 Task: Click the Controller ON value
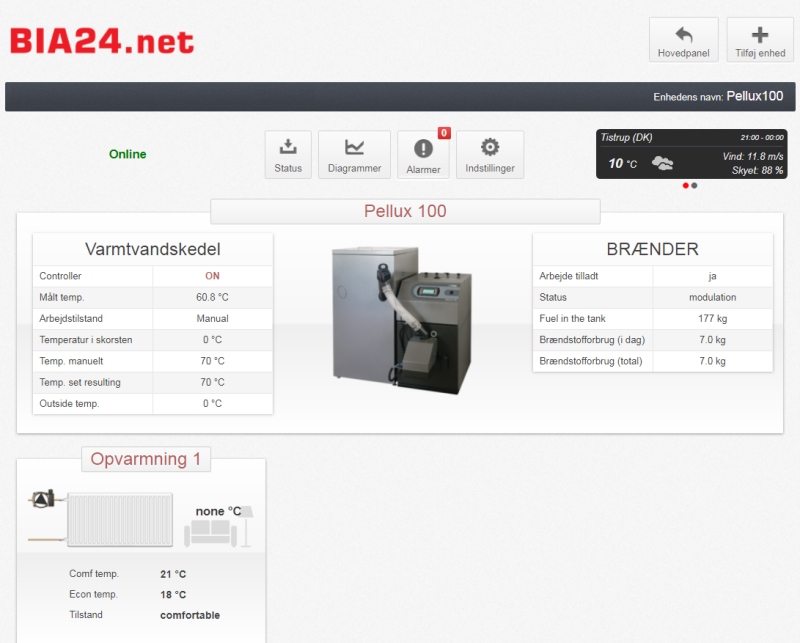(x=212, y=276)
